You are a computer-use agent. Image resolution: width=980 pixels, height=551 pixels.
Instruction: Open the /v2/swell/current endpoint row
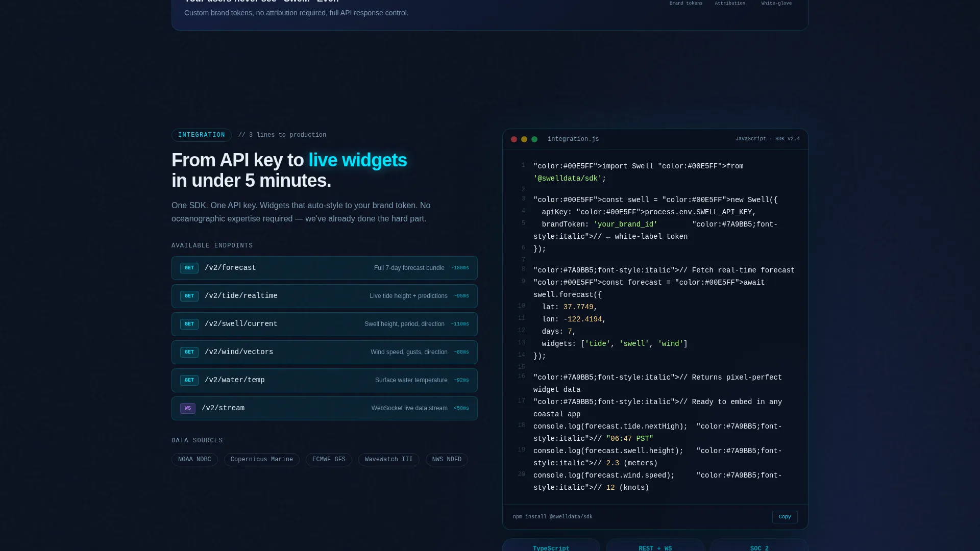click(x=325, y=324)
